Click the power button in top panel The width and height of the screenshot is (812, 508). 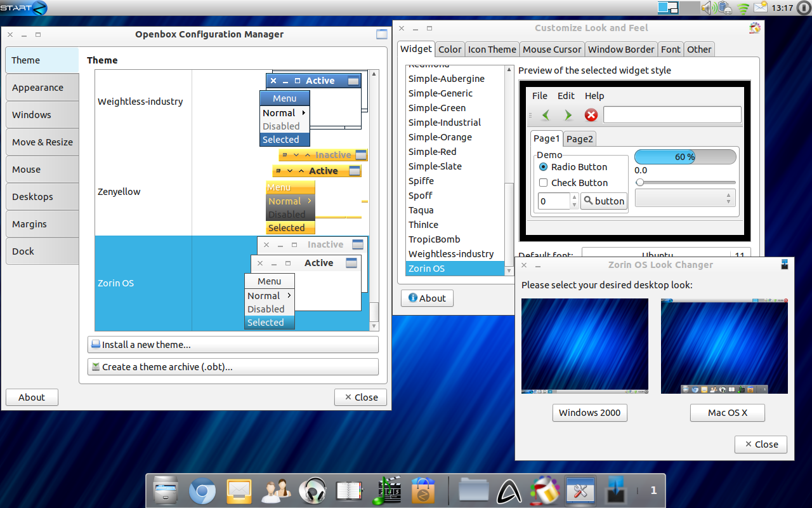pos(803,8)
